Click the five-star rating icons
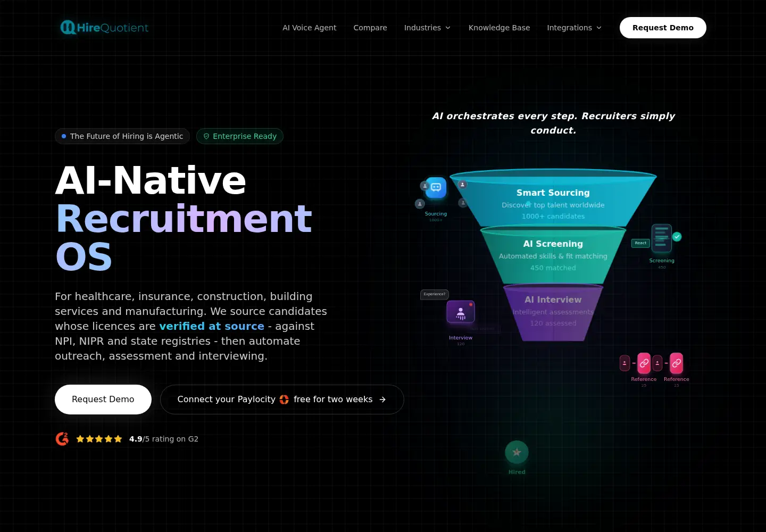Viewport: 766px width, 532px height. [99, 439]
